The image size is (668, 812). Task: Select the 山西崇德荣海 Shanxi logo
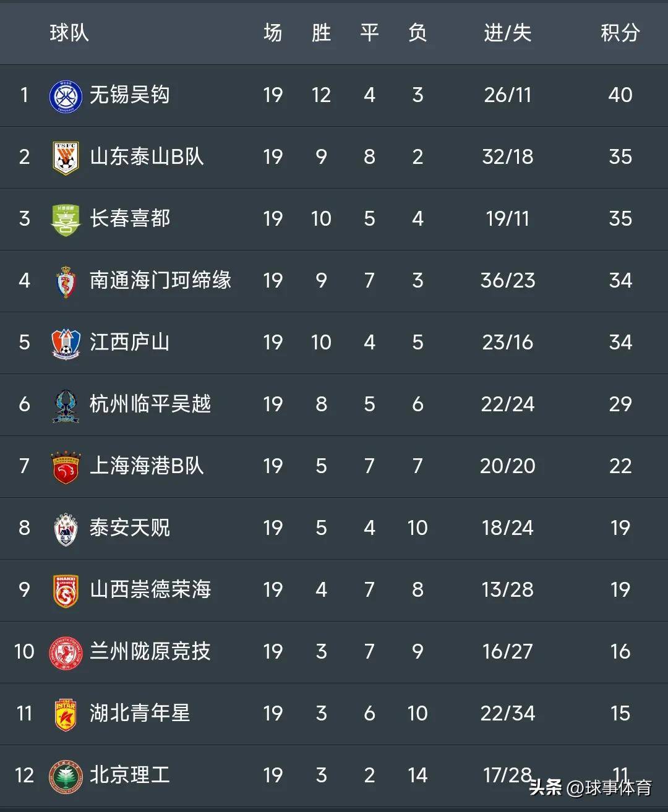(x=65, y=591)
